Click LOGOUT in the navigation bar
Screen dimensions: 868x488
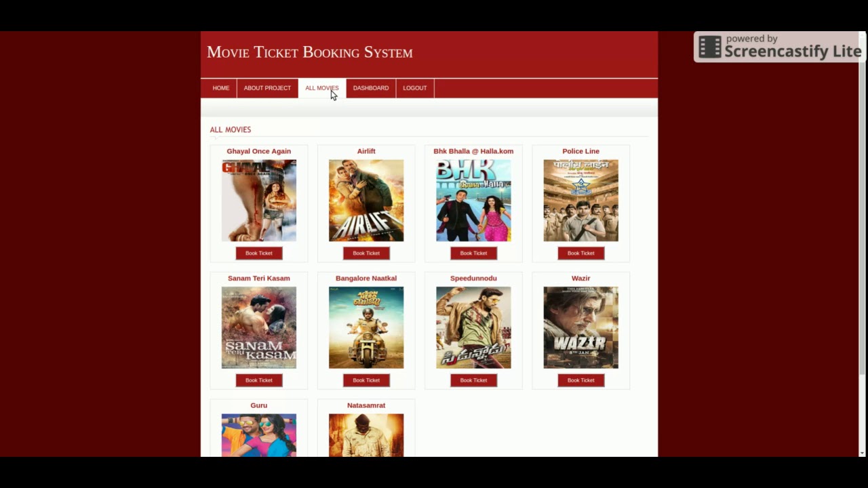point(415,88)
